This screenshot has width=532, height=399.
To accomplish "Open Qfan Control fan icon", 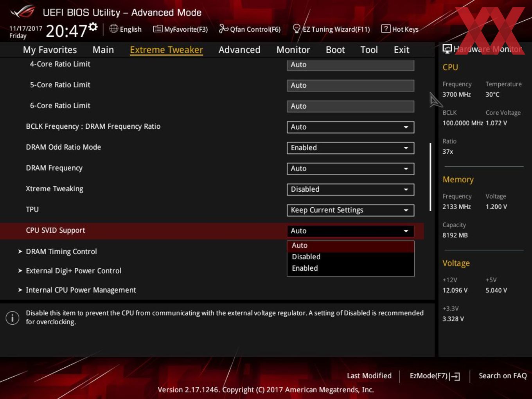I will 223,29.
